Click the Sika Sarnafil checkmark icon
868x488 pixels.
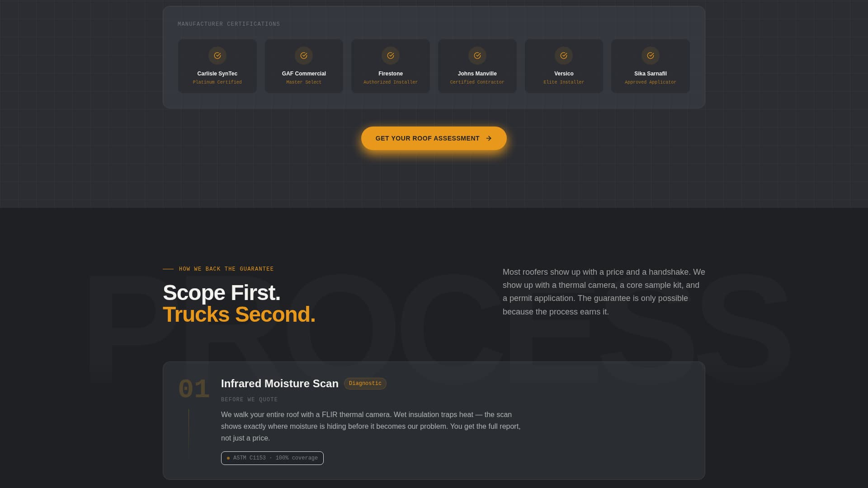[651, 56]
